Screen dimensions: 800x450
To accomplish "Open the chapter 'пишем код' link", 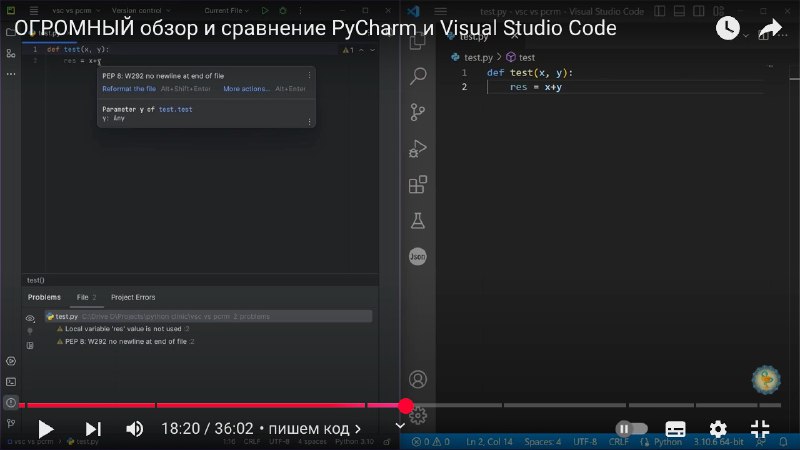I will click(314, 429).
